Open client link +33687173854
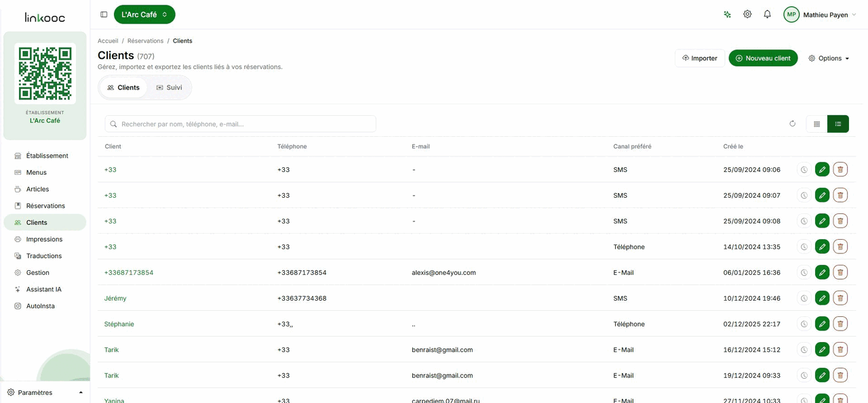 [129, 273]
